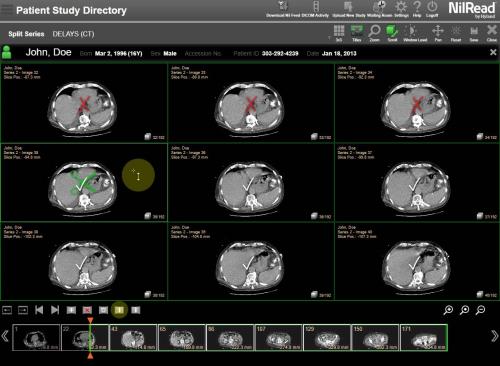The image size is (500, 366).
Task: Select filmstrip thumbnail 129
Action: 327,337
